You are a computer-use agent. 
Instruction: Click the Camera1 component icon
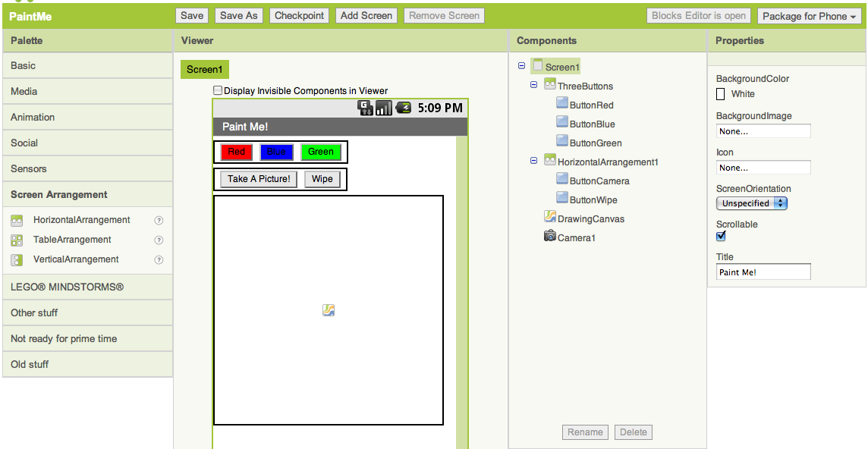pos(549,236)
